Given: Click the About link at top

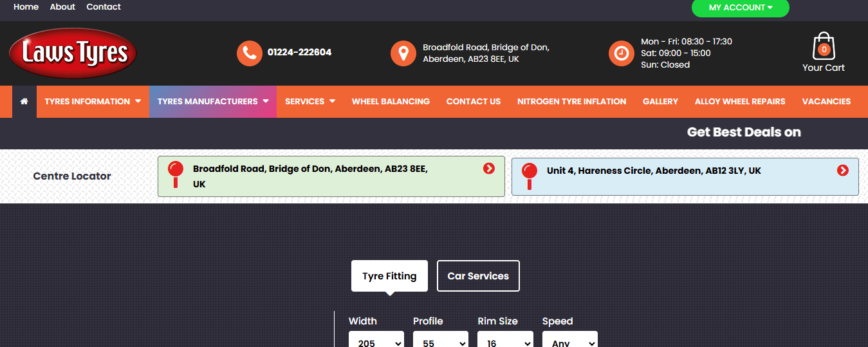Looking at the screenshot, I should [x=62, y=7].
